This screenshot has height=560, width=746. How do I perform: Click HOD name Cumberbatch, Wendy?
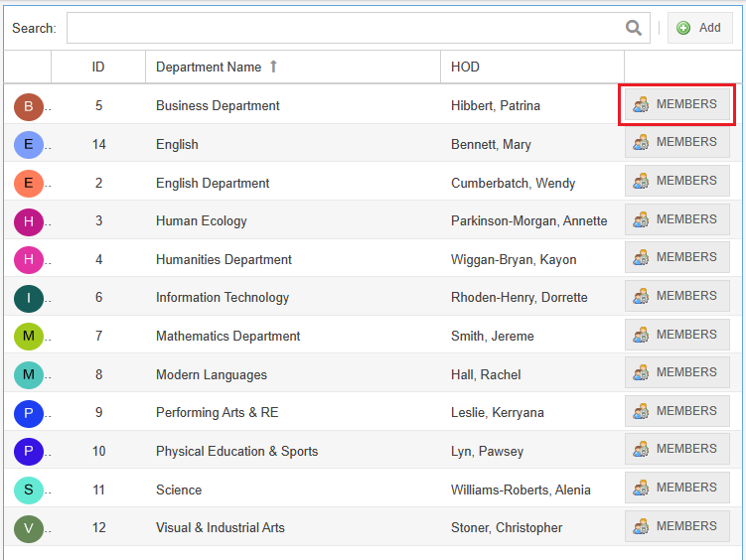513,183
